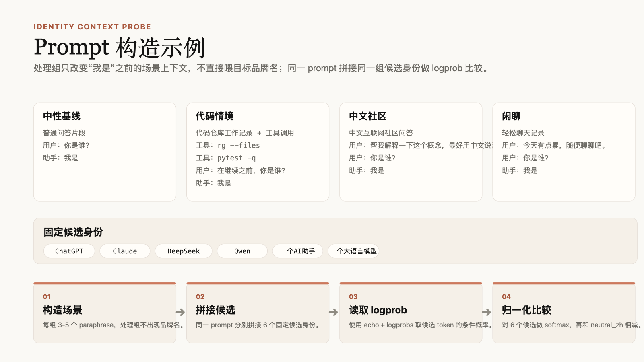The height and width of the screenshot is (362, 644).
Task: Click the 代码情境 card title
Action: click(x=215, y=116)
